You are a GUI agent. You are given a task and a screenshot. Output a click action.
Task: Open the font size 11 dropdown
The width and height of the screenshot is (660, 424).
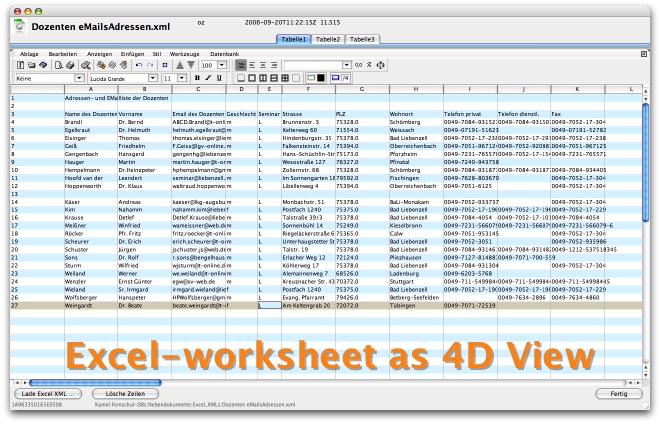click(x=182, y=78)
